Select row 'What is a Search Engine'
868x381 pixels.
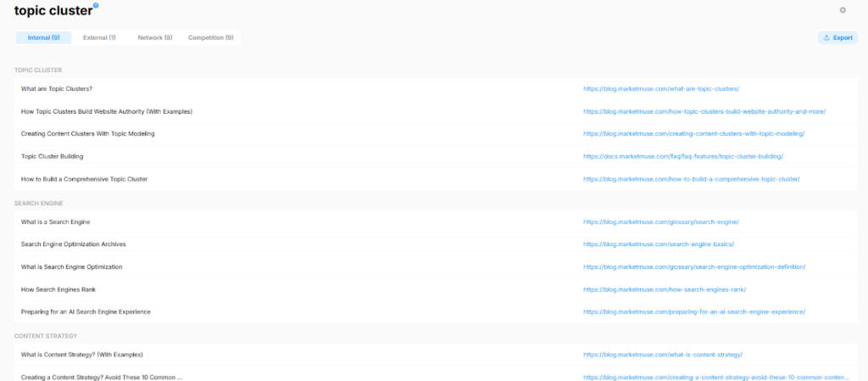436,222
